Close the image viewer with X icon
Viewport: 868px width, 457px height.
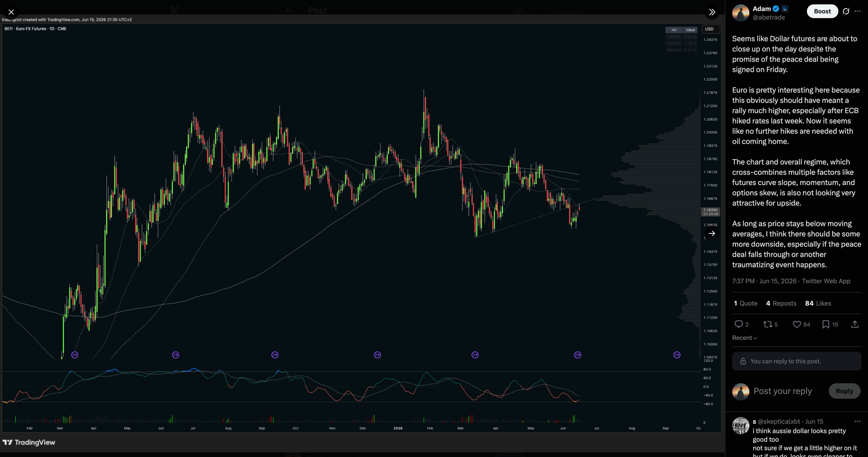pos(11,12)
